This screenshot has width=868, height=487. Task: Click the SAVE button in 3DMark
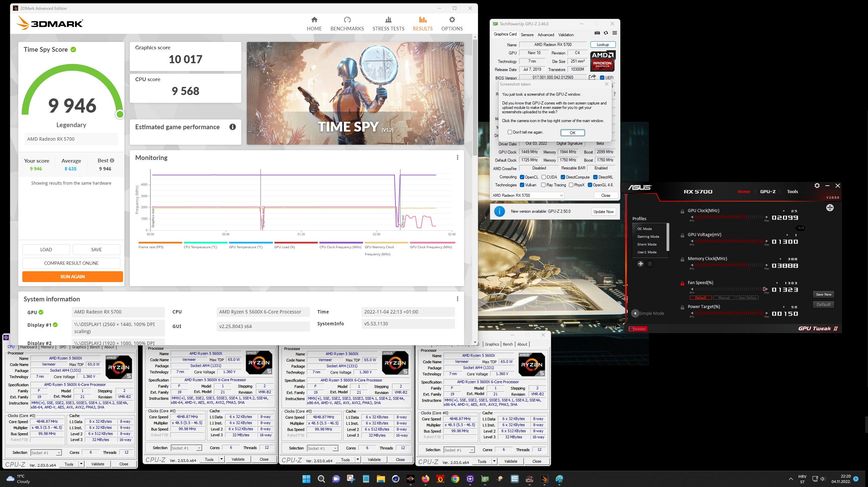pyautogui.click(x=96, y=250)
